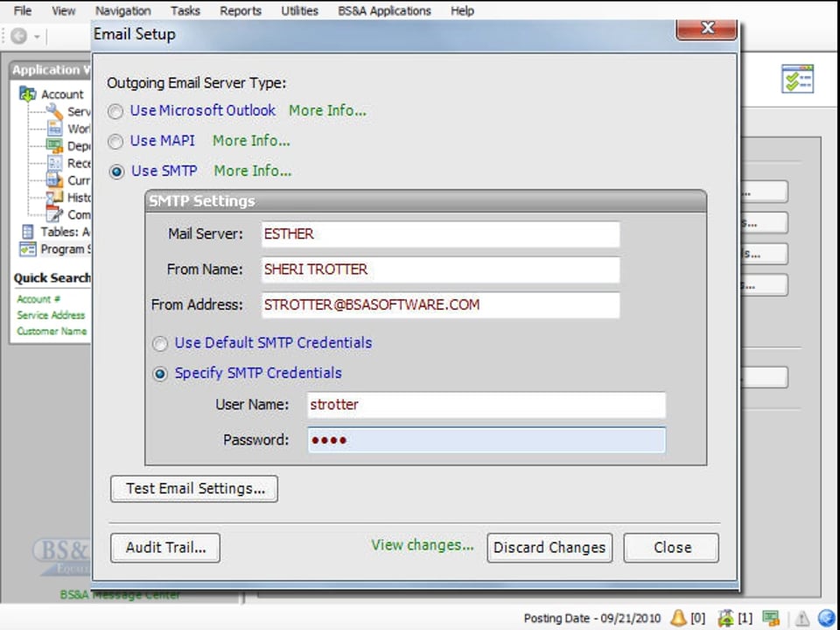
Task: Click the User Name field with strotter
Action: coord(486,404)
